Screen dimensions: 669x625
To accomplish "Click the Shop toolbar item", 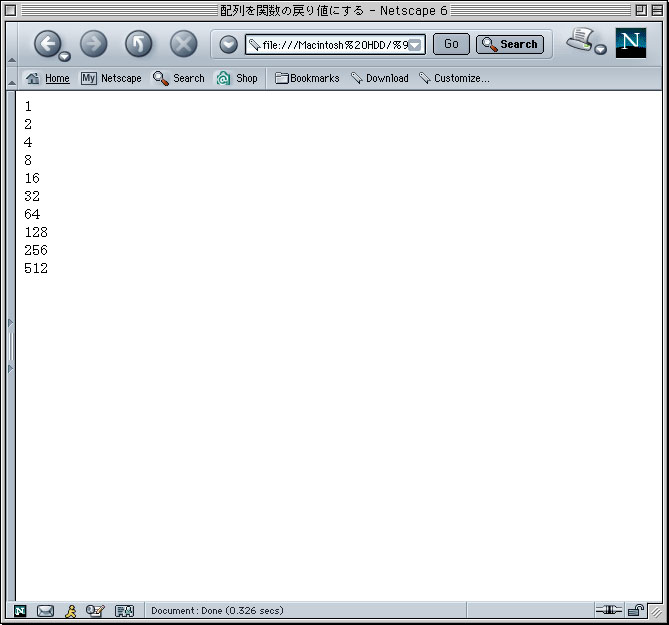I will tap(237, 78).
